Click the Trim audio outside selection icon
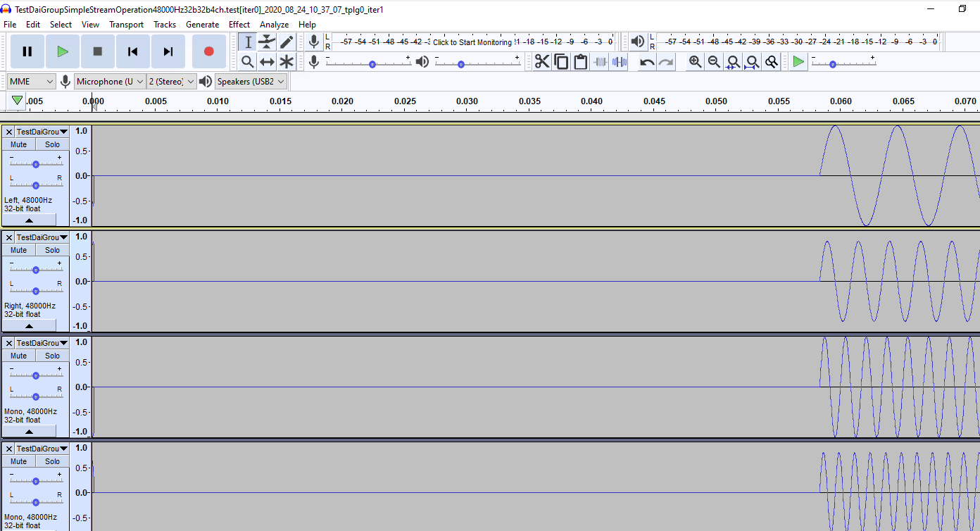The height and width of the screenshot is (531, 980). (599, 62)
